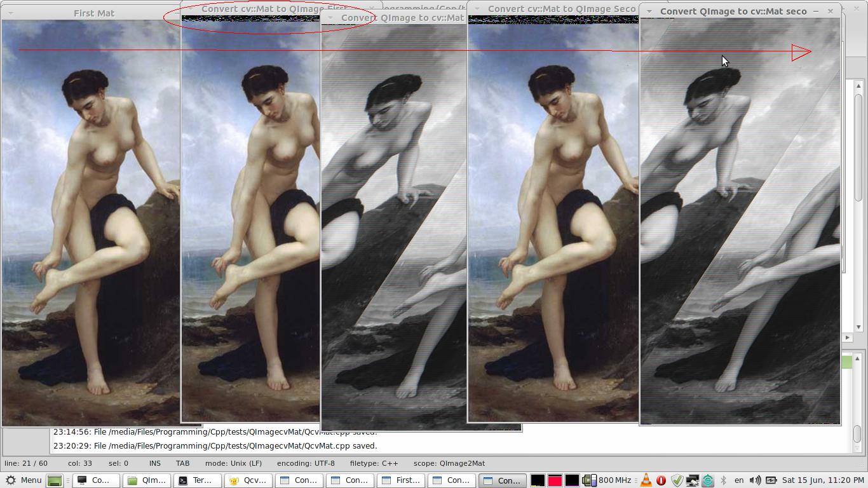
Task: Open the Menu launcher on the panel
Action: [23, 480]
